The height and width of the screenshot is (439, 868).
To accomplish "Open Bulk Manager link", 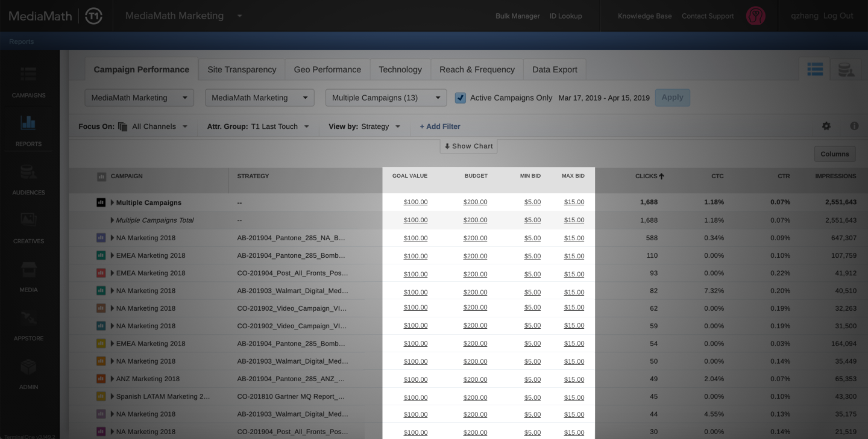I will pyautogui.click(x=518, y=16).
